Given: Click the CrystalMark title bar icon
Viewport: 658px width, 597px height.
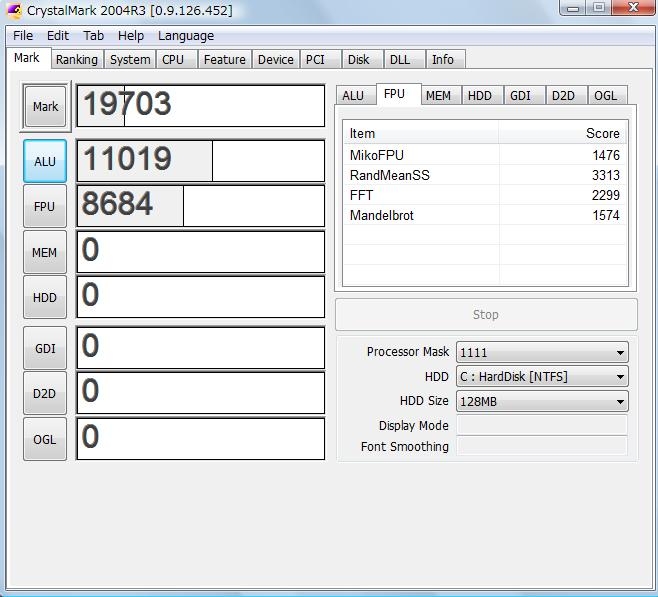Looking at the screenshot, I should coord(14,11).
